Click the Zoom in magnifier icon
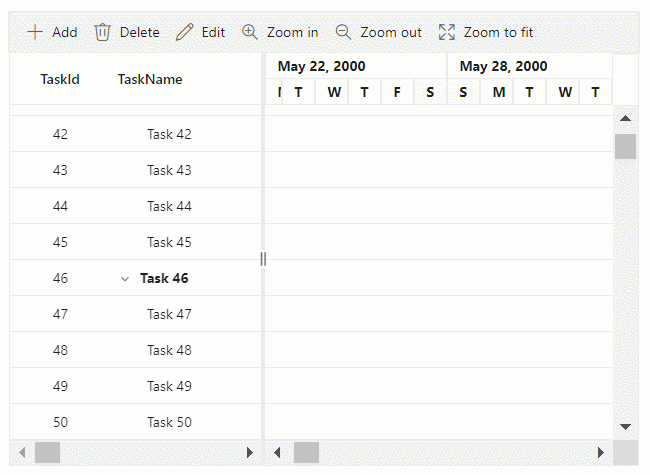Screen dimensions: 650x475 [x=250, y=32]
